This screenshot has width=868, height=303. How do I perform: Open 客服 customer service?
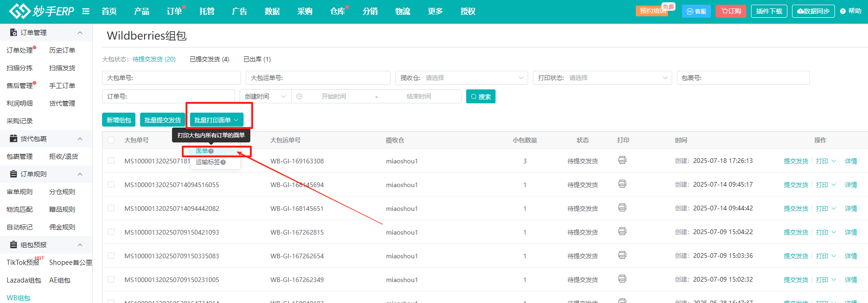[696, 11]
